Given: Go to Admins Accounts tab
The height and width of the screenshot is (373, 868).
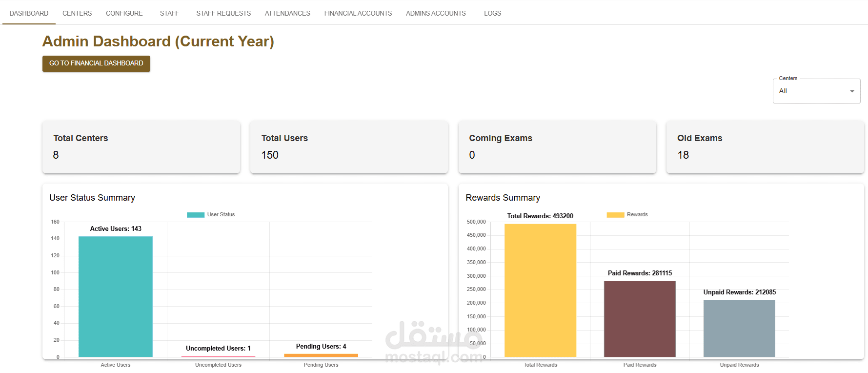Looking at the screenshot, I should click(x=436, y=13).
